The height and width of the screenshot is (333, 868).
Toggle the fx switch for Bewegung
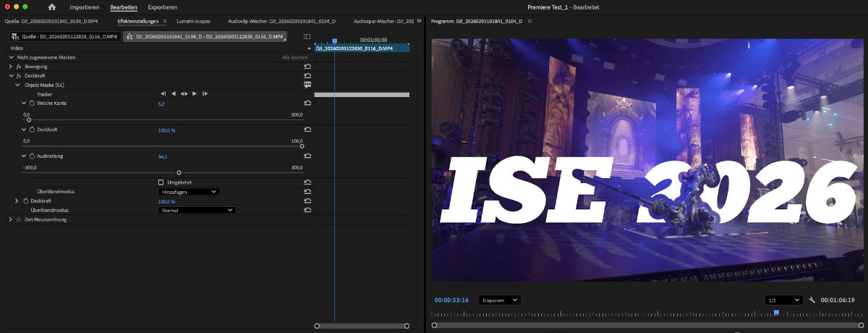(19, 67)
